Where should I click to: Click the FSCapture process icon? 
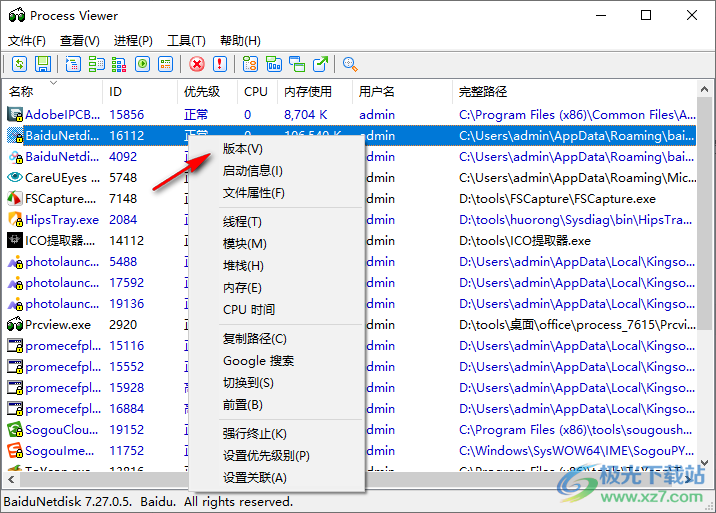pyautogui.click(x=15, y=198)
